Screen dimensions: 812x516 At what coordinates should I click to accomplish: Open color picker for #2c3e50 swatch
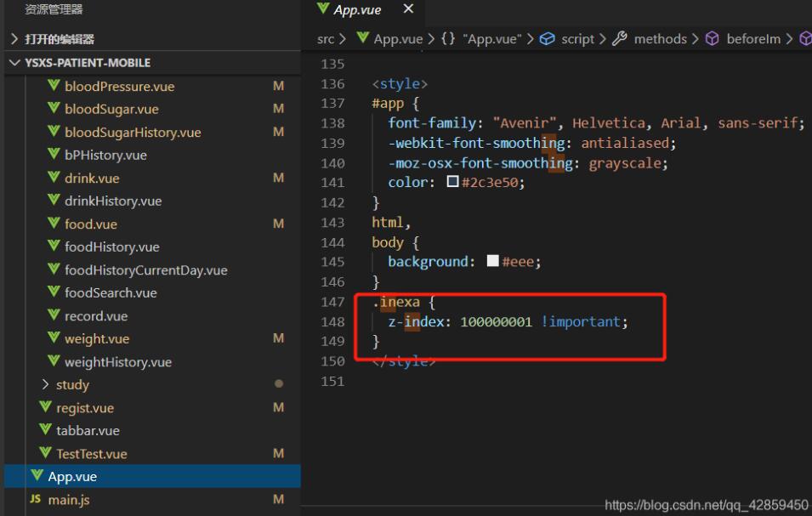(452, 183)
